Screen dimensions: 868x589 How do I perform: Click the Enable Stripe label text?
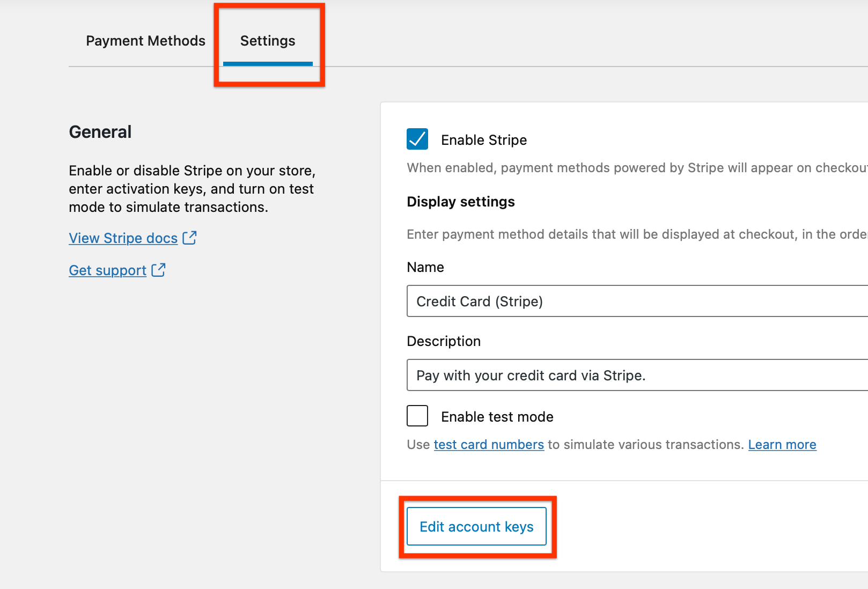click(484, 140)
